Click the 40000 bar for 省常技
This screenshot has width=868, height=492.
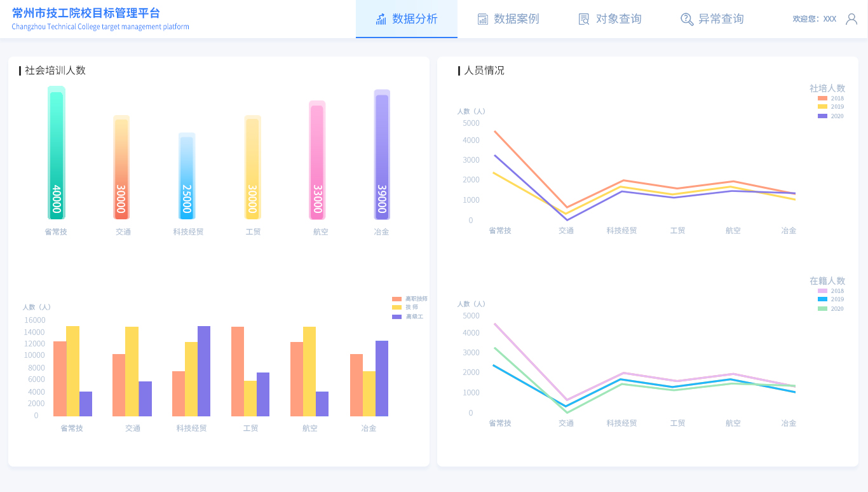[x=57, y=156]
